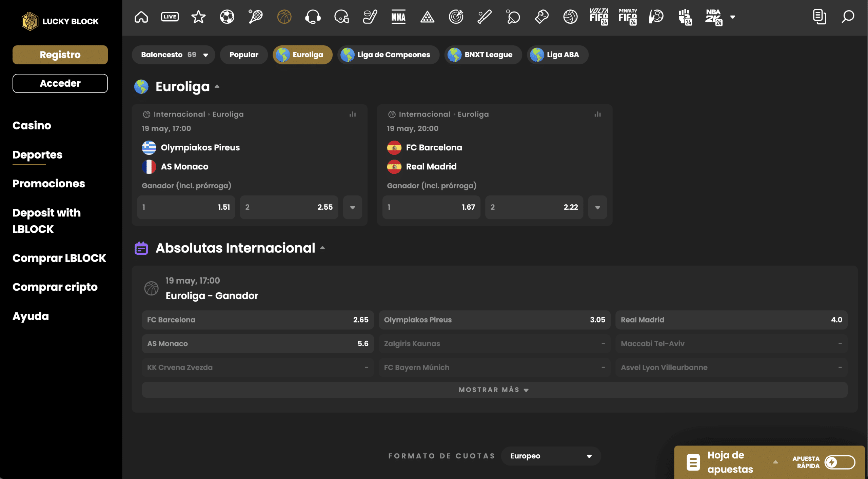Collapse Absolutas Internacional section
The width and height of the screenshot is (868, 479).
(x=322, y=248)
